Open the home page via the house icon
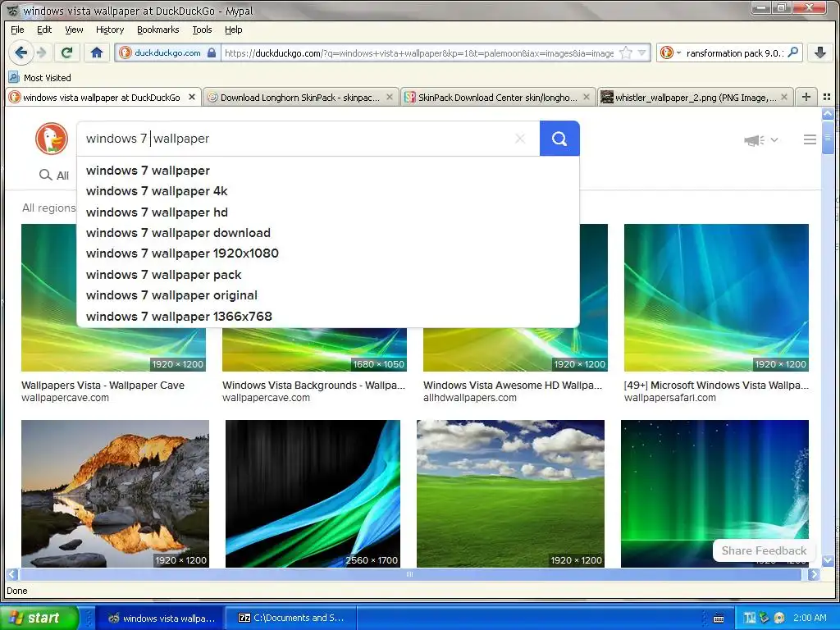 coord(97,52)
